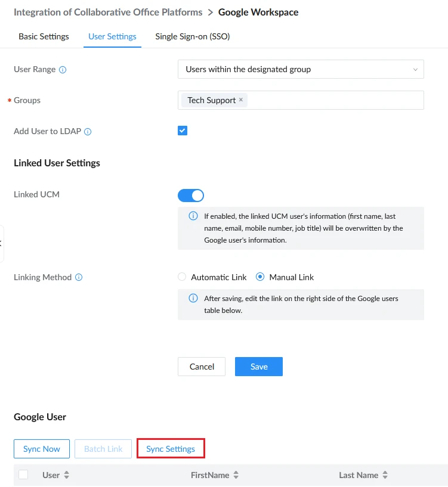Go back to Integration of Collaborative Office Platforms

108,12
